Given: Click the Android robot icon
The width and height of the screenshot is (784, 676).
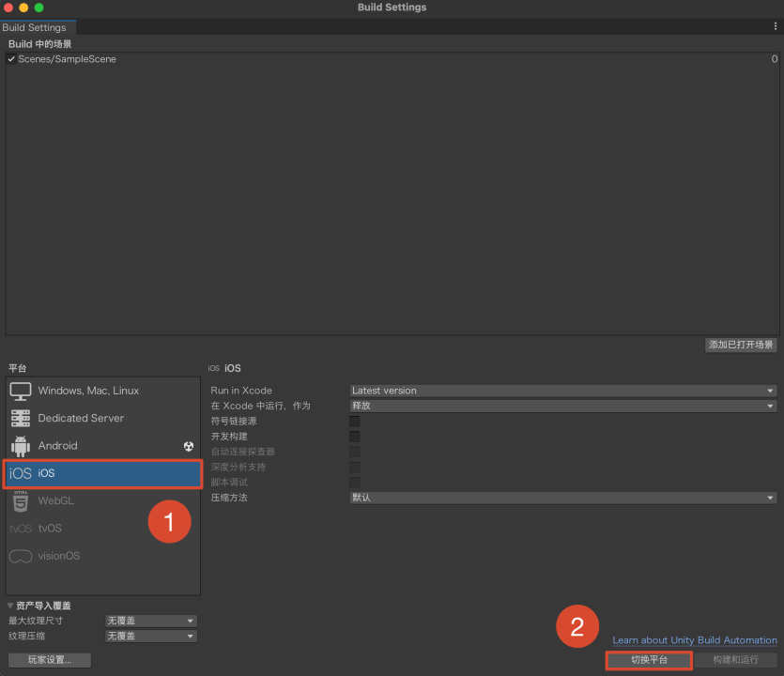Looking at the screenshot, I should click(x=21, y=446).
